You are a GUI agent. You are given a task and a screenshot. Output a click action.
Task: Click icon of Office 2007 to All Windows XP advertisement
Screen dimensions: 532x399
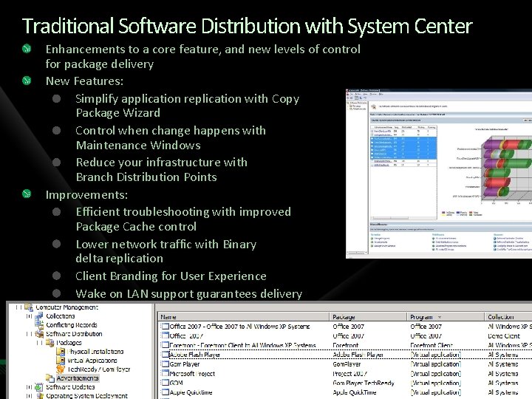[x=165, y=327]
